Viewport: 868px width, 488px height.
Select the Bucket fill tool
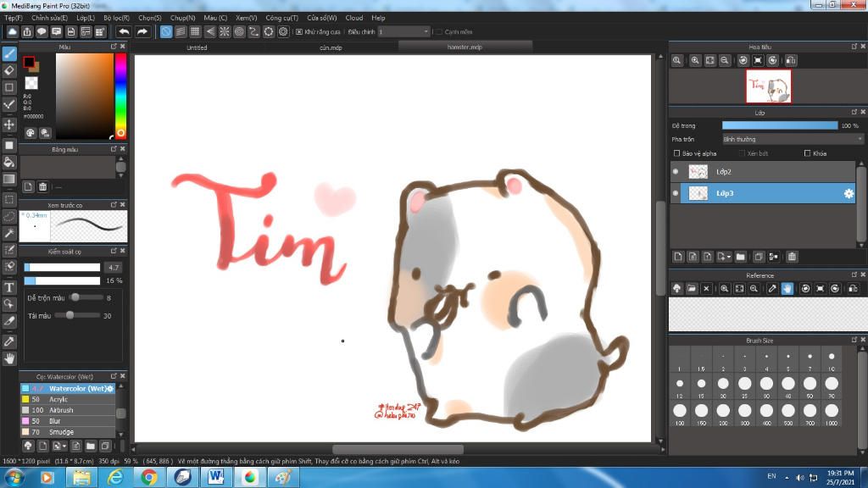pos(9,162)
